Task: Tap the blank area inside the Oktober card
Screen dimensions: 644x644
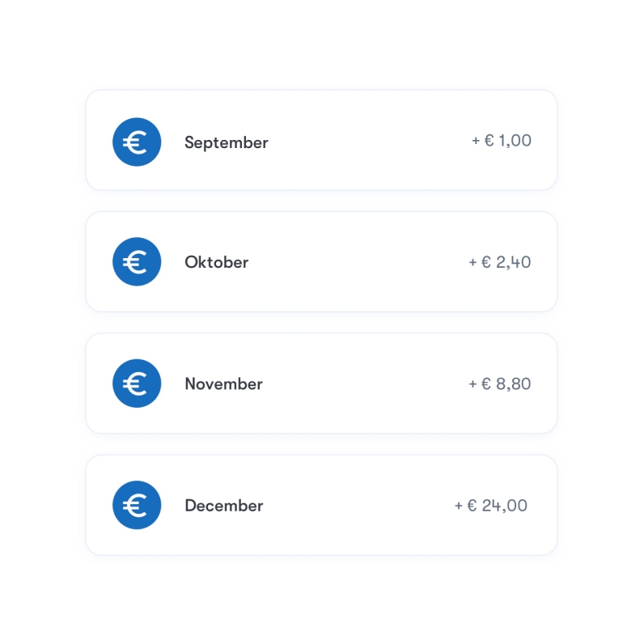Action: pos(358,261)
